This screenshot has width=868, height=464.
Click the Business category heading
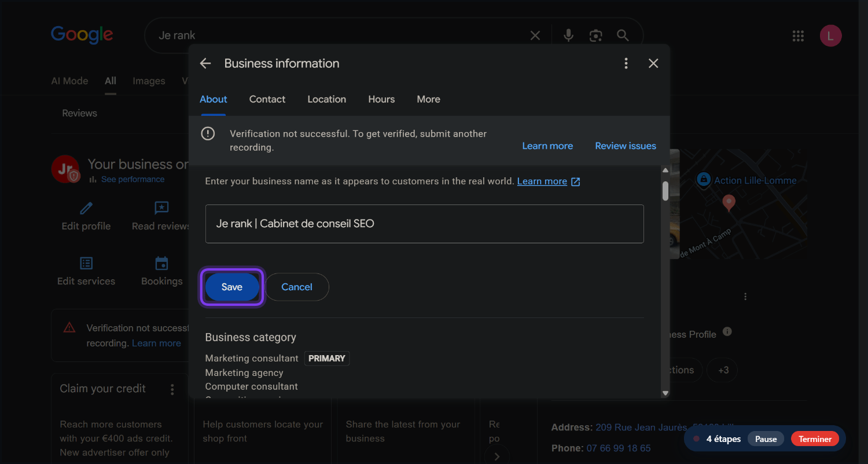[251, 337]
